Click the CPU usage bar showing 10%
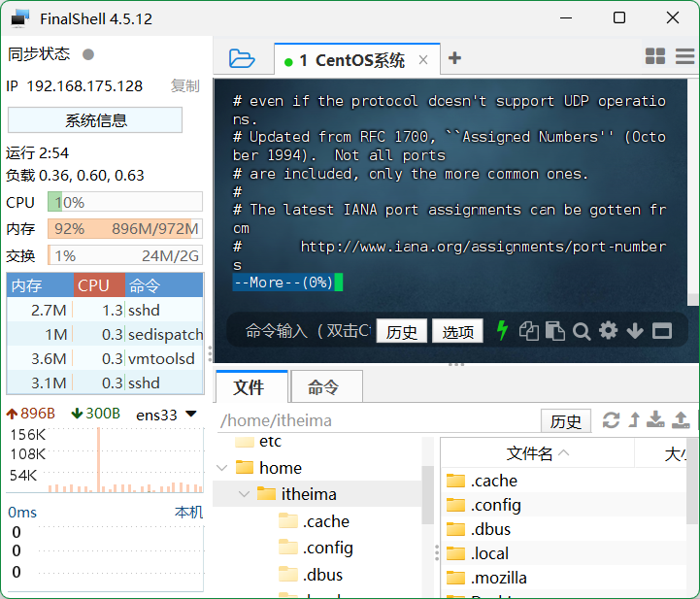This screenshot has height=599, width=700. pyautogui.click(x=125, y=202)
